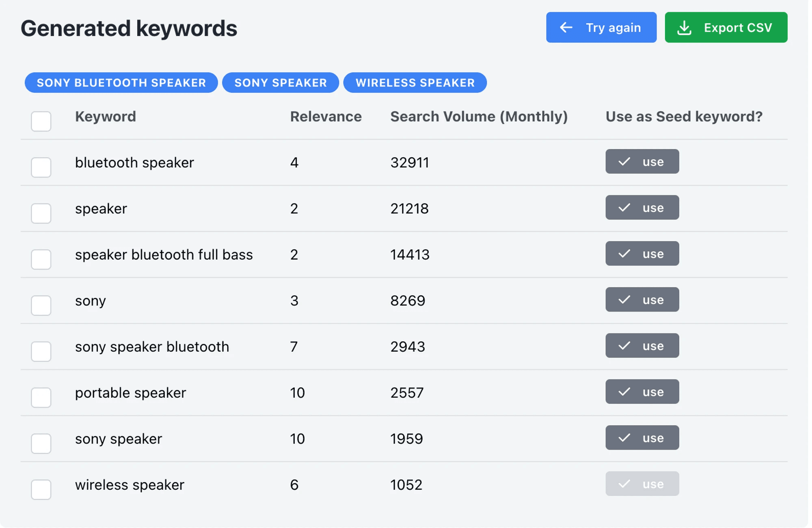Screen dimensions: 812x528
Task: Check the 'bluetooth speaker' row checkbox
Action: (41, 167)
